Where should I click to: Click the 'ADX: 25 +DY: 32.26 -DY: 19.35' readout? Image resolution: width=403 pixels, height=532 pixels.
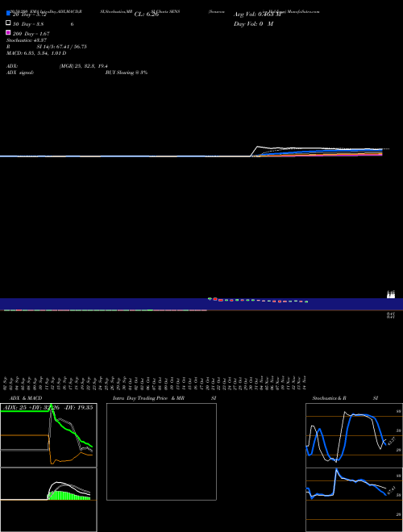(x=48, y=407)
